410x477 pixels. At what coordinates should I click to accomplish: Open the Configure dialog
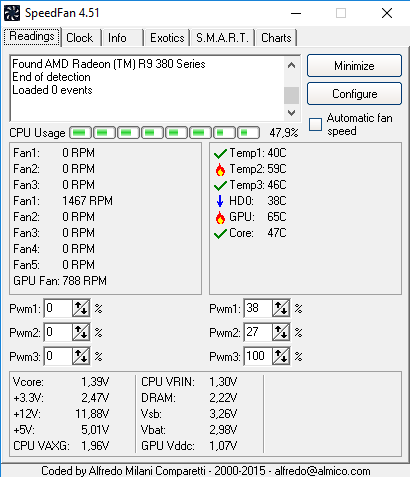pos(354,94)
